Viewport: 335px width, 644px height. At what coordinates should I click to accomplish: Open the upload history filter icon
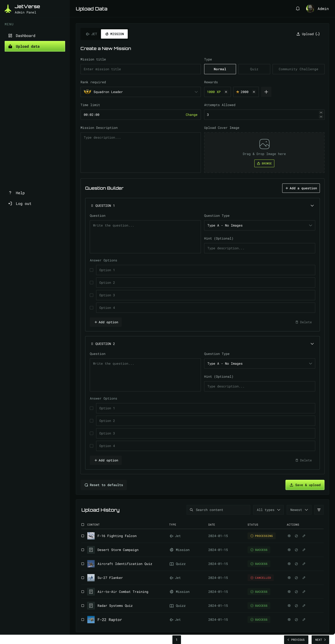(x=319, y=510)
